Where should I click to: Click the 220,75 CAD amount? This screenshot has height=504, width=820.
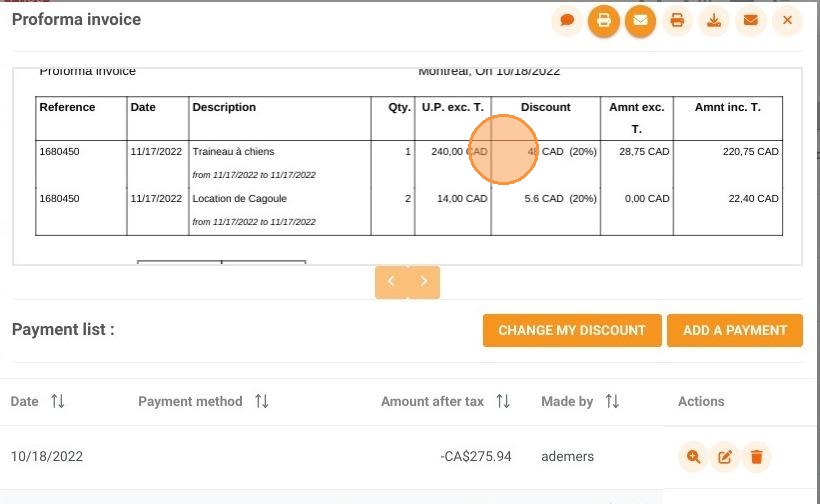751,152
